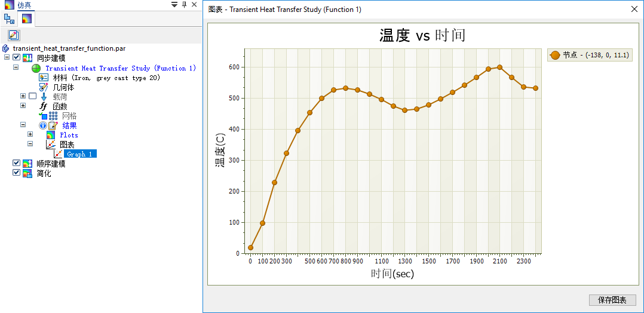
Task: Expand the 函数 tree node
Action: (23, 106)
